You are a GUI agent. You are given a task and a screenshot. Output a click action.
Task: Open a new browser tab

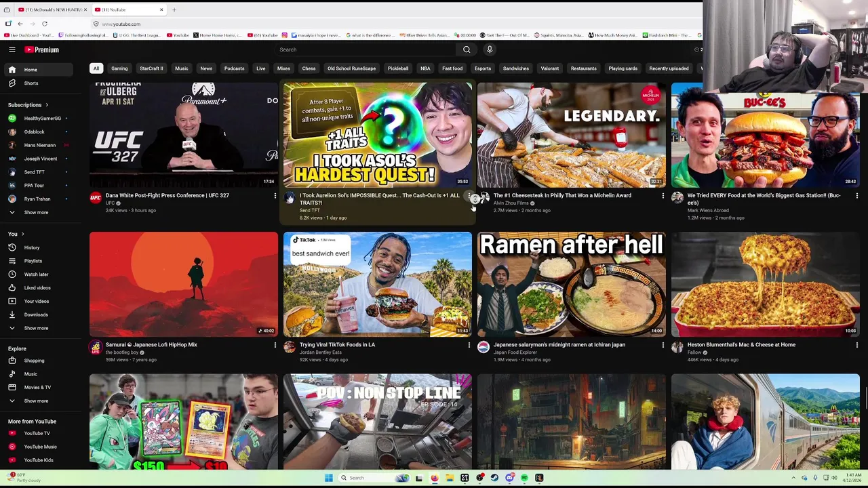[x=174, y=9]
